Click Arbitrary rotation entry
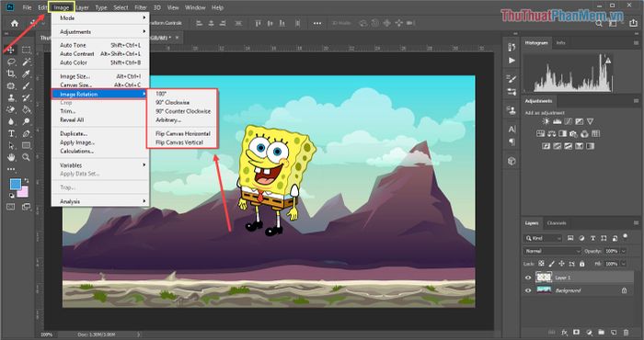The width and height of the screenshot is (644, 340). [x=168, y=119]
